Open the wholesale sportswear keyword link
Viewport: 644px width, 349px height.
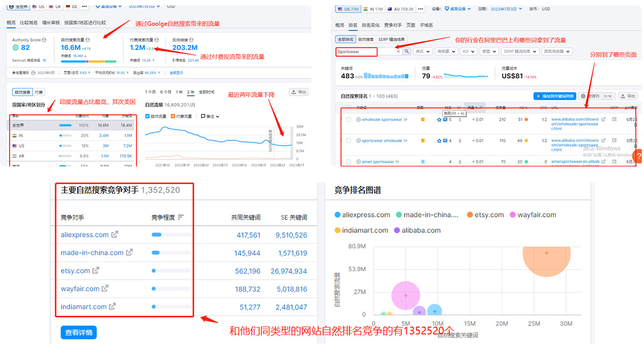click(x=382, y=120)
